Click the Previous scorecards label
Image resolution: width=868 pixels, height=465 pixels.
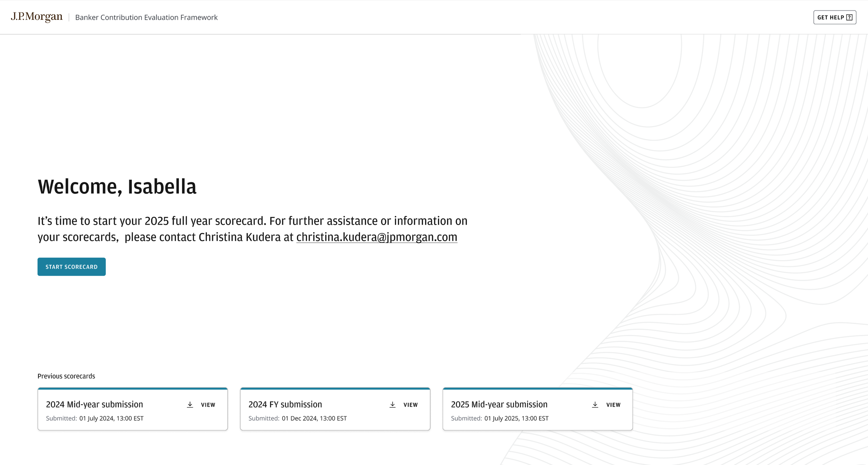(66, 376)
